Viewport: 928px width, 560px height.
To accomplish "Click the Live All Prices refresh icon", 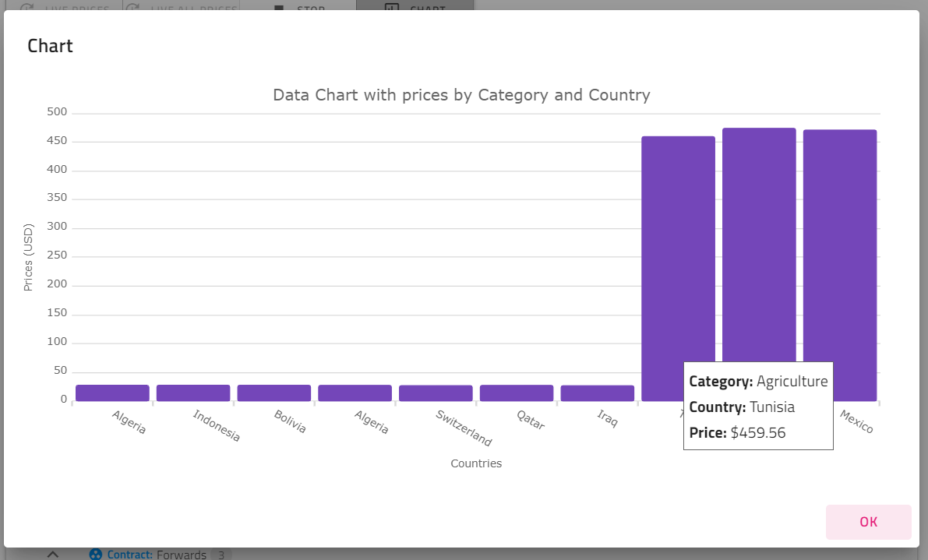I will [136, 7].
